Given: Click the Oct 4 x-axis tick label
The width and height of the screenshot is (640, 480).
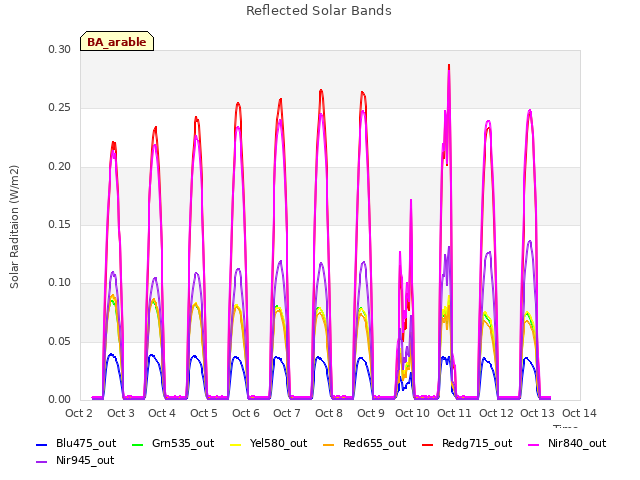Looking at the screenshot, I should (x=162, y=413).
